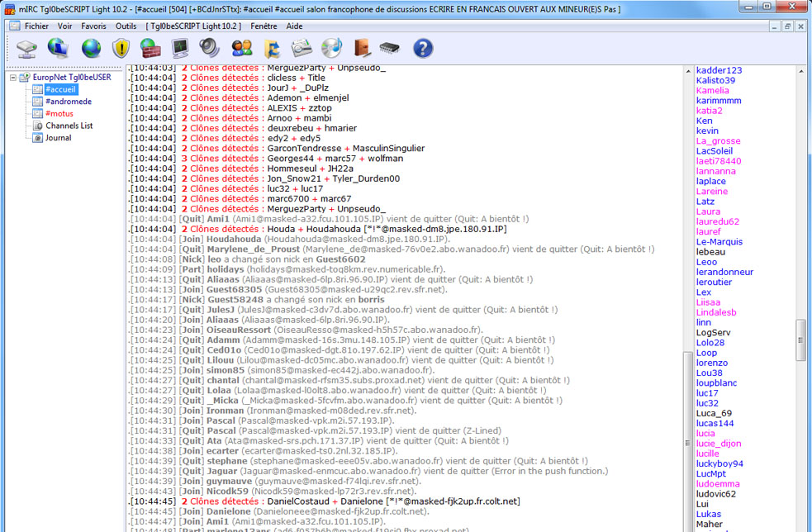Open the speaker sound settings icon
Image resolution: width=812 pixels, height=532 pixels.
(x=210, y=48)
